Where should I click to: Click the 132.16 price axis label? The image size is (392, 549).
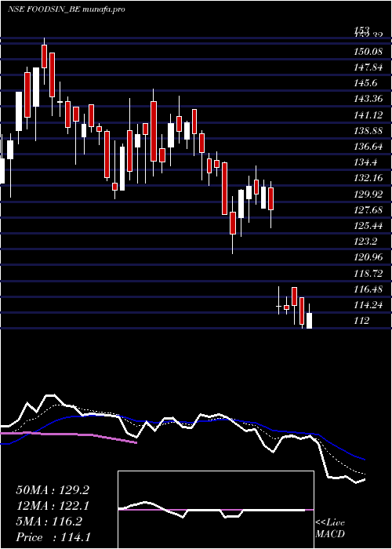click(368, 178)
